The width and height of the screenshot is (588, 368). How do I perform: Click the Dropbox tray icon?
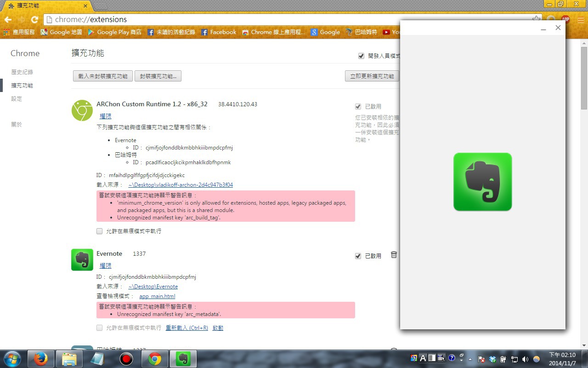pos(492,359)
